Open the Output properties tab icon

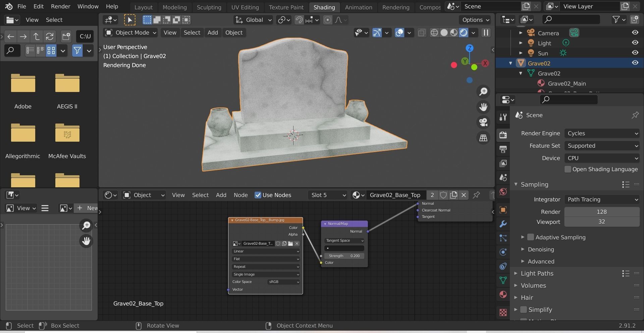[503, 149]
